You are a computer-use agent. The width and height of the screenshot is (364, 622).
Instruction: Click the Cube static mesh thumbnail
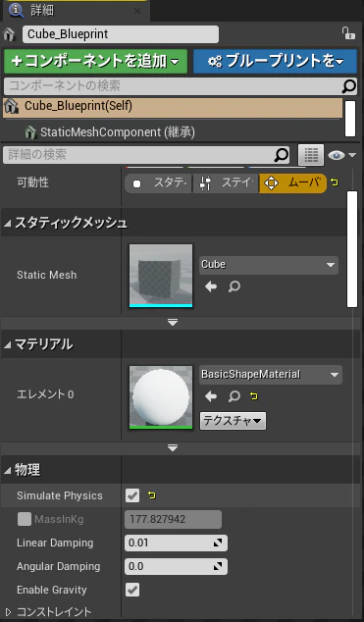(x=161, y=276)
